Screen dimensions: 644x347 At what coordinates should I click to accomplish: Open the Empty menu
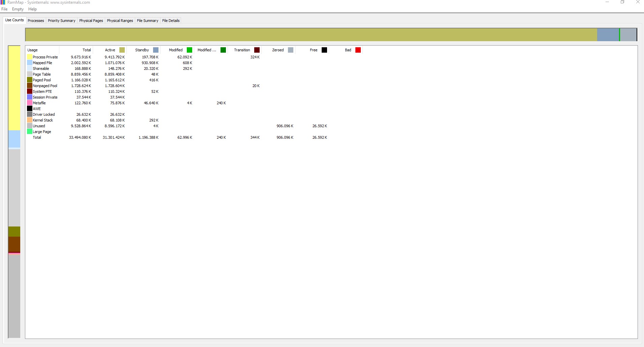(x=18, y=9)
